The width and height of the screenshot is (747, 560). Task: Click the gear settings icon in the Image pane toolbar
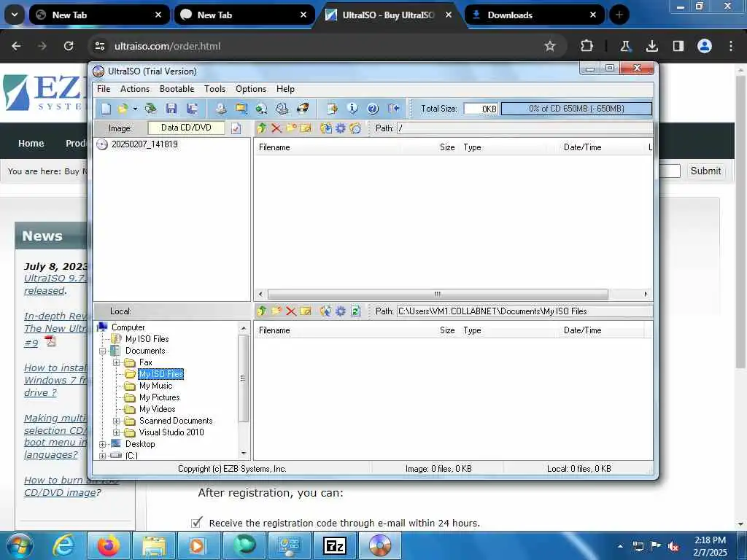341,128
